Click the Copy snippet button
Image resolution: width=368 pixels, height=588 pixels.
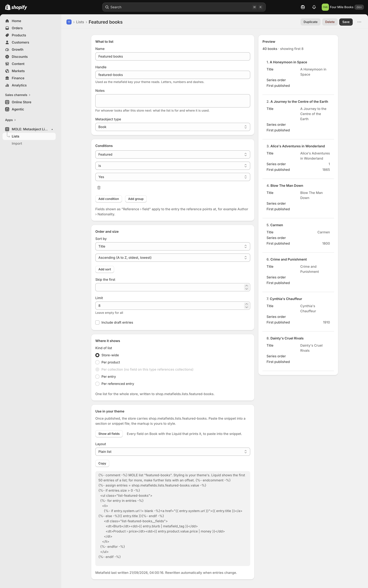click(102, 463)
